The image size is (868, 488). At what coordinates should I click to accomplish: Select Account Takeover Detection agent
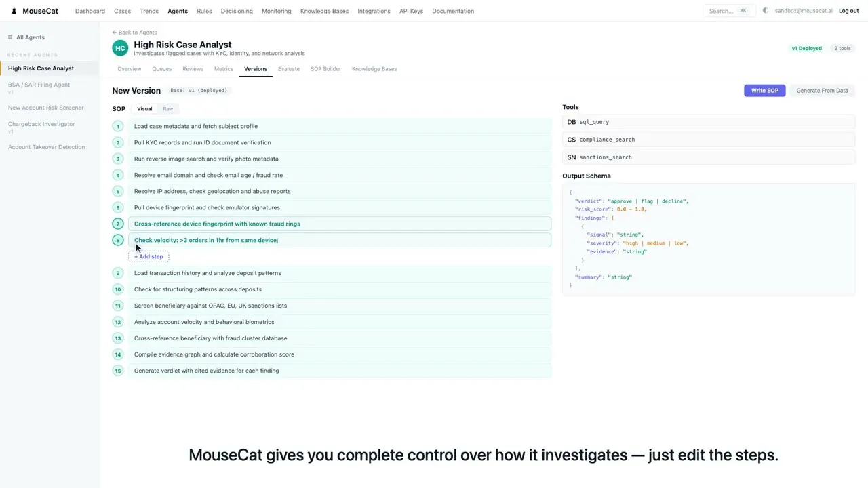tap(47, 147)
